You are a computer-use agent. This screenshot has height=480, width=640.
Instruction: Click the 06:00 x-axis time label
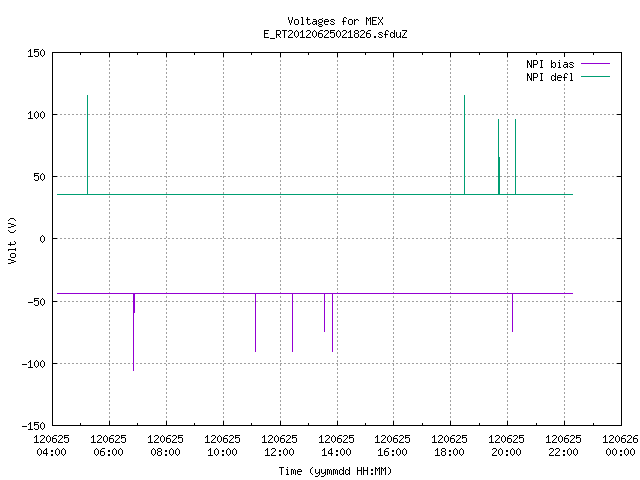[108, 452]
